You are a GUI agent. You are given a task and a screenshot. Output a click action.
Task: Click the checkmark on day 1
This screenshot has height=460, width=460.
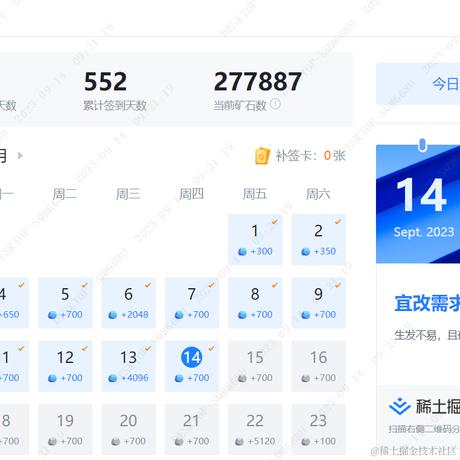click(275, 222)
